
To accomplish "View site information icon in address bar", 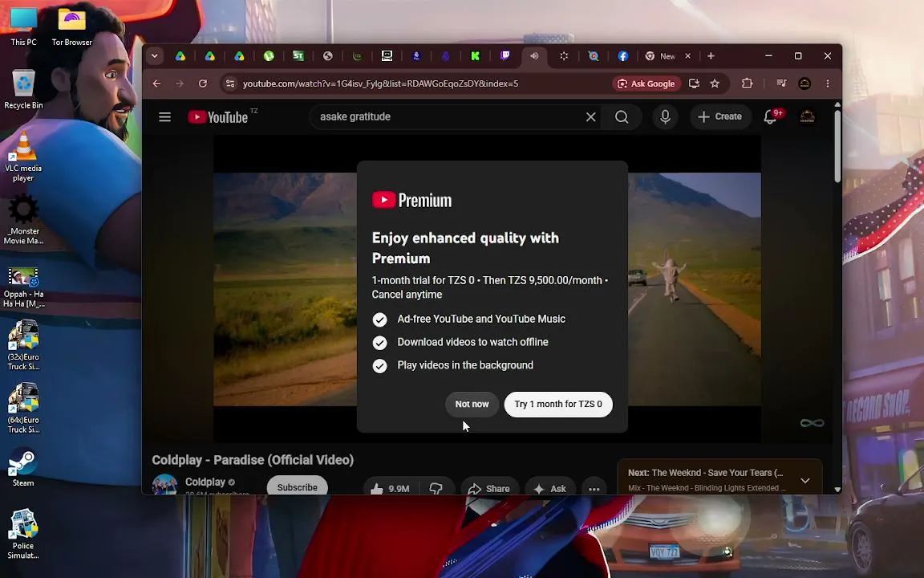I will pyautogui.click(x=230, y=83).
